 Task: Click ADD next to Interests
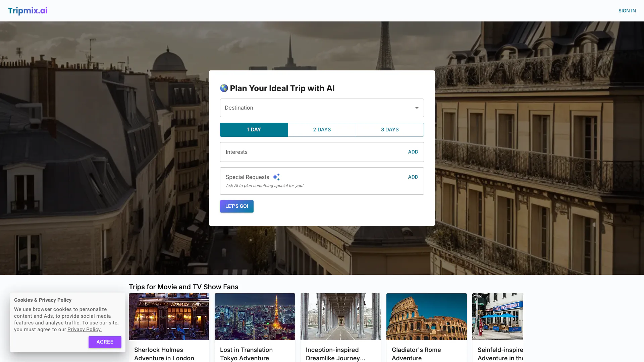tap(413, 152)
